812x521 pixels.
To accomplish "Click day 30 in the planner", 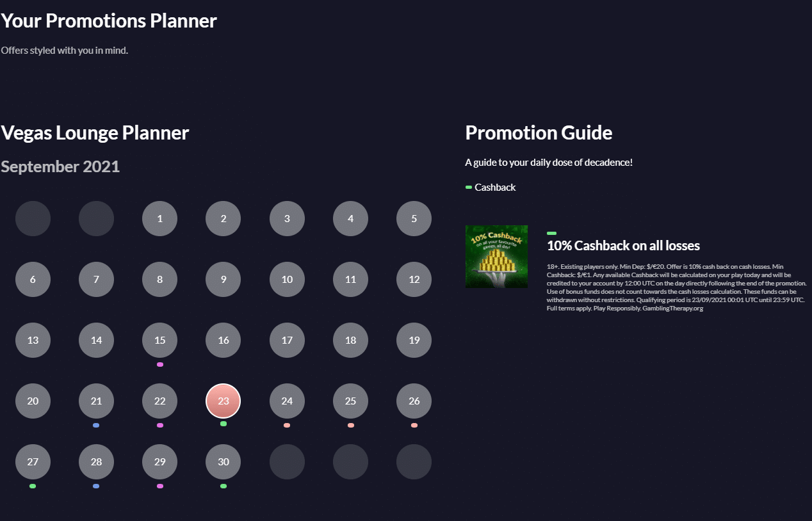I will [223, 462].
